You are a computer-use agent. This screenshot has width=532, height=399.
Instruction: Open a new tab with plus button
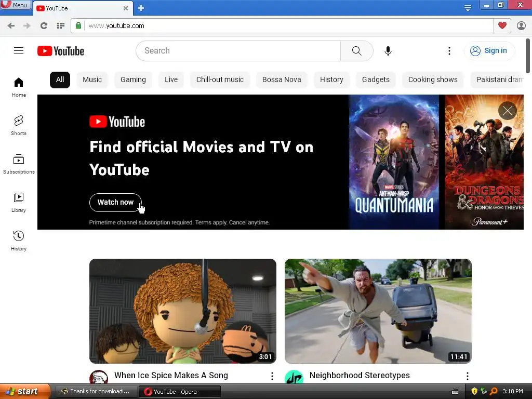[x=141, y=8]
